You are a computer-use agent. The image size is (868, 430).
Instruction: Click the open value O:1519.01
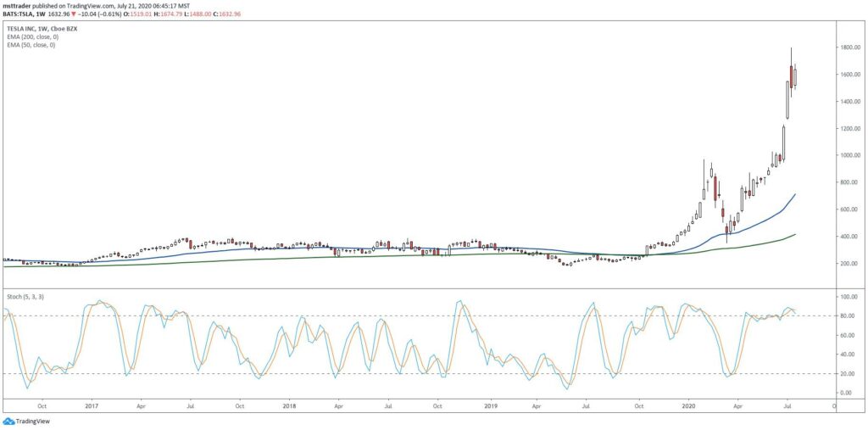tap(137, 14)
